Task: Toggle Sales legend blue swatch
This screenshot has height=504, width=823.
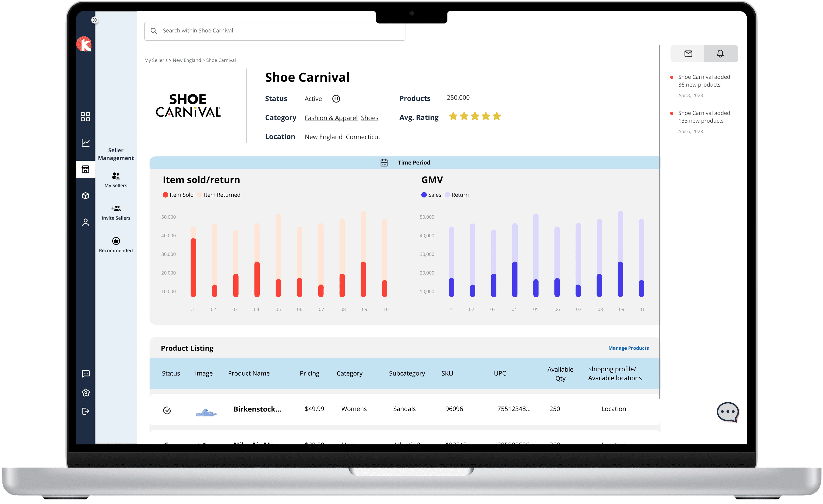Action: pos(424,195)
